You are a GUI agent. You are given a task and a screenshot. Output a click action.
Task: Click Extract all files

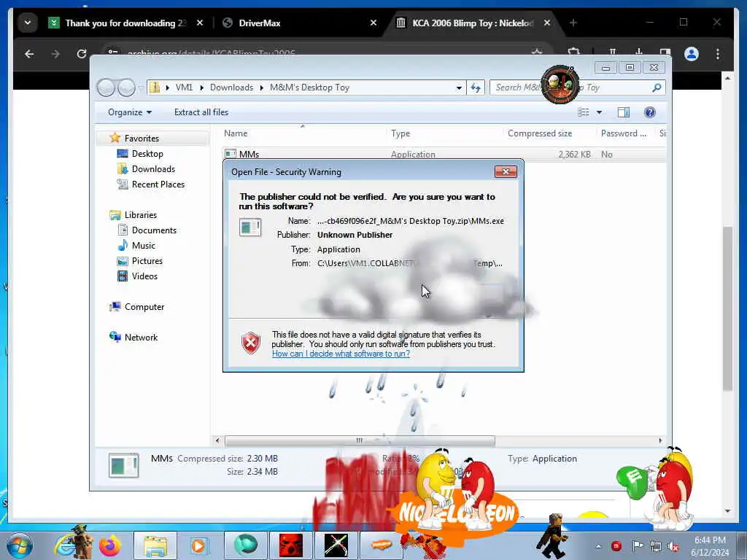[x=201, y=112]
